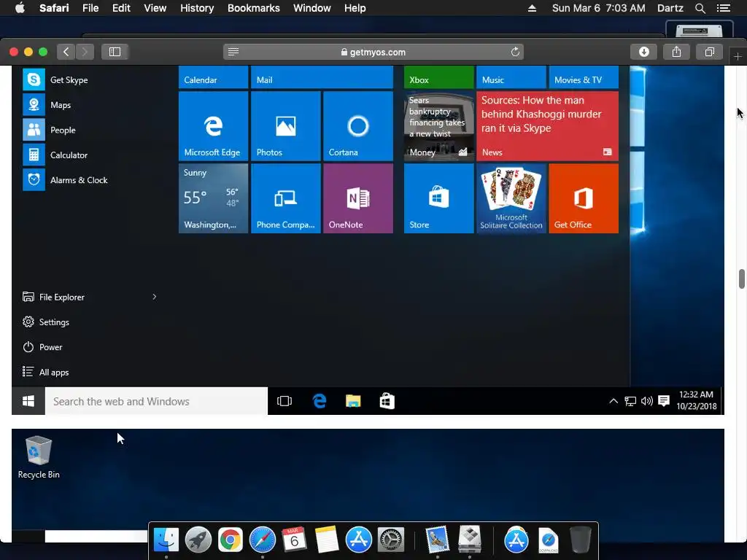Open Maps from the Start menu list

pyautogui.click(x=47, y=105)
